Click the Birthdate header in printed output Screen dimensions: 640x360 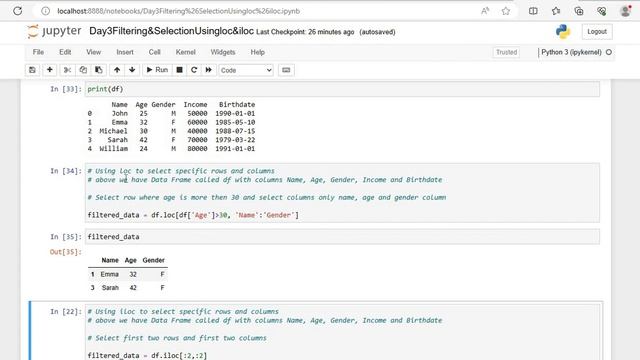pos(237,104)
